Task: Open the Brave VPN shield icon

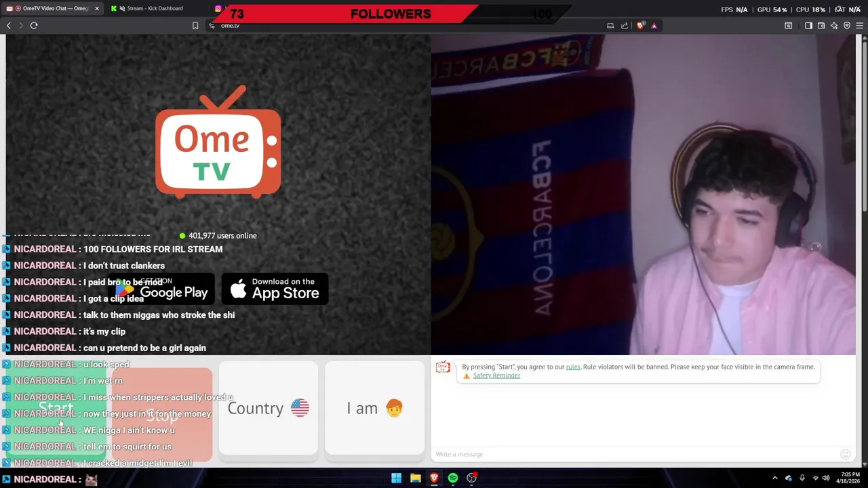Action: point(847,26)
